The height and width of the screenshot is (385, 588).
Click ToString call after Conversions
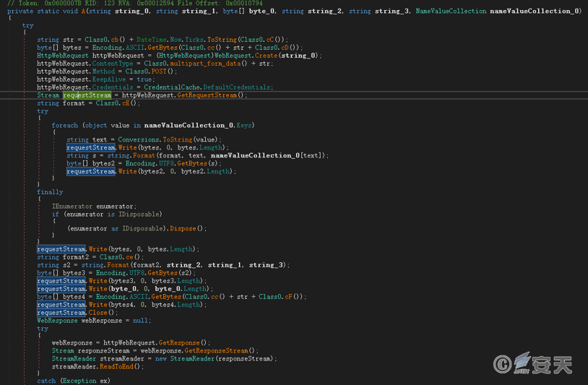tap(178, 140)
